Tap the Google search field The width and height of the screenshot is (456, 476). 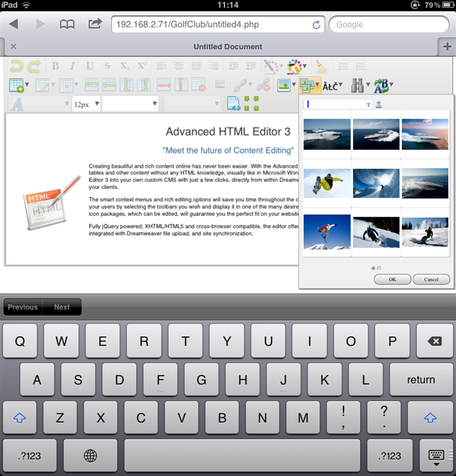pos(389,24)
